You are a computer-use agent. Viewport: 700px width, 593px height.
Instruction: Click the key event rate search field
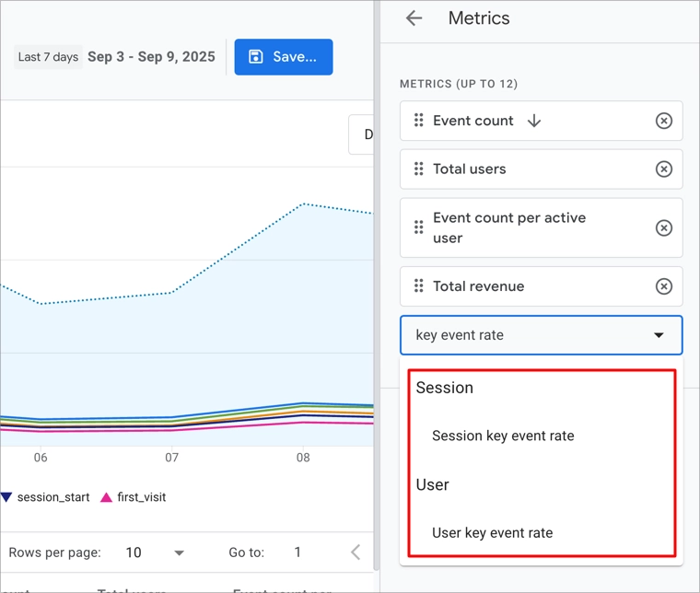click(x=525, y=335)
